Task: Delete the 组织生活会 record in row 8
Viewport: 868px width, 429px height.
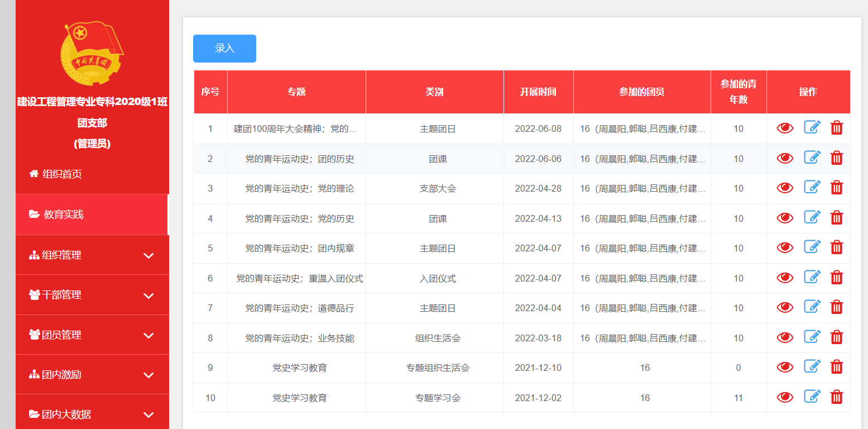Action: (x=836, y=337)
